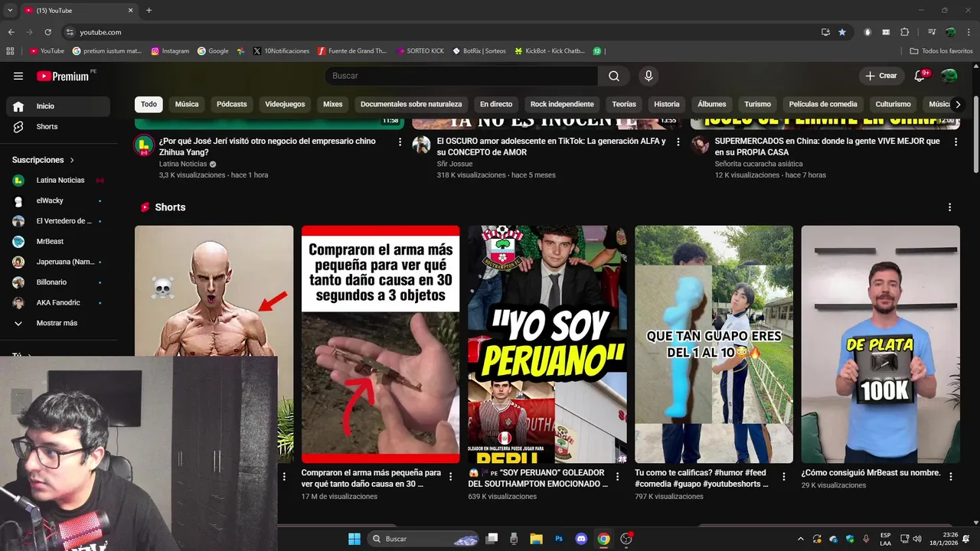Screen dimensions: 980x551
Task: Click the YouTube Premium logo
Action: [63, 76]
